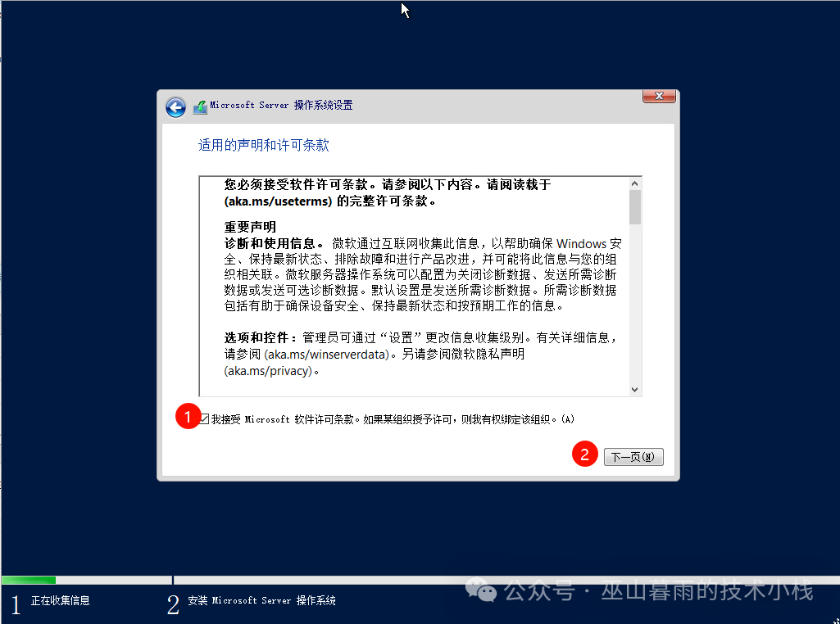This screenshot has height=624, width=840.
Task: Click the red number 1 annotation marker
Action: [x=187, y=417]
